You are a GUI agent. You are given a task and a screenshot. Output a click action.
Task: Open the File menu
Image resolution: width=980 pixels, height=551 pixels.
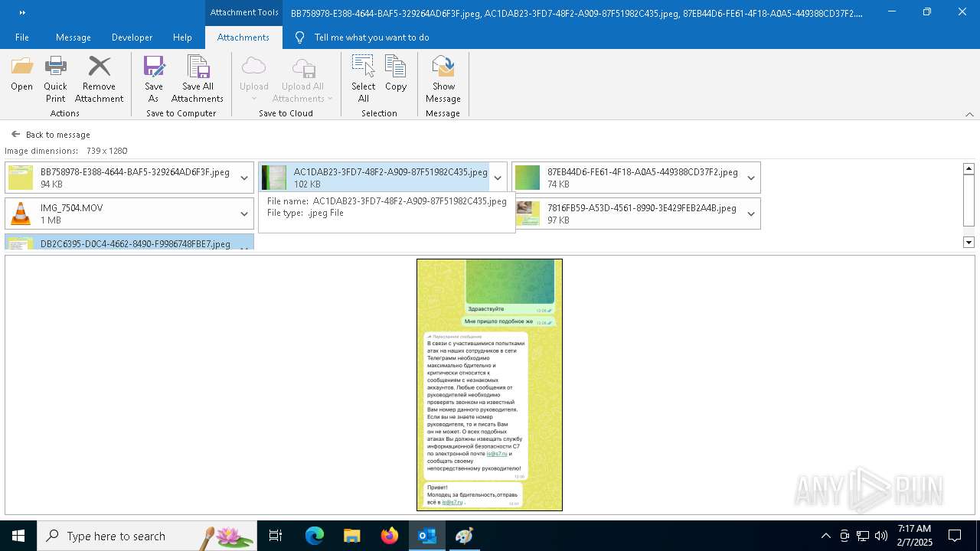(x=22, y=37)
